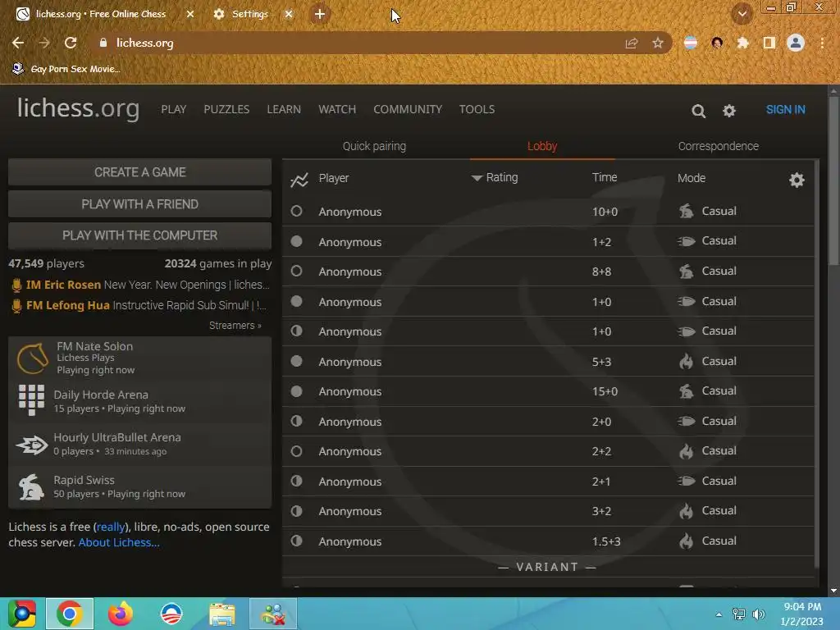This screenshot has height=630, width=840.
Task: Open the Chrome three-dot menu
Action: [822, 43]
